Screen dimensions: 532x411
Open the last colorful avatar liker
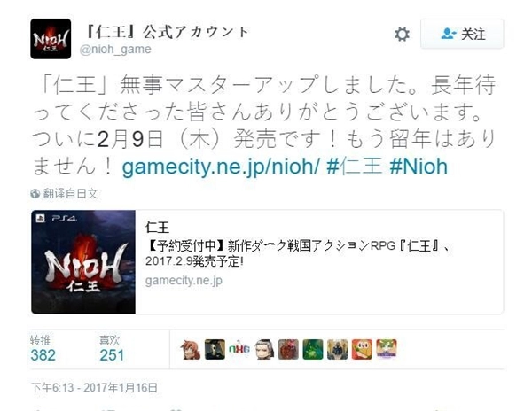387,349
